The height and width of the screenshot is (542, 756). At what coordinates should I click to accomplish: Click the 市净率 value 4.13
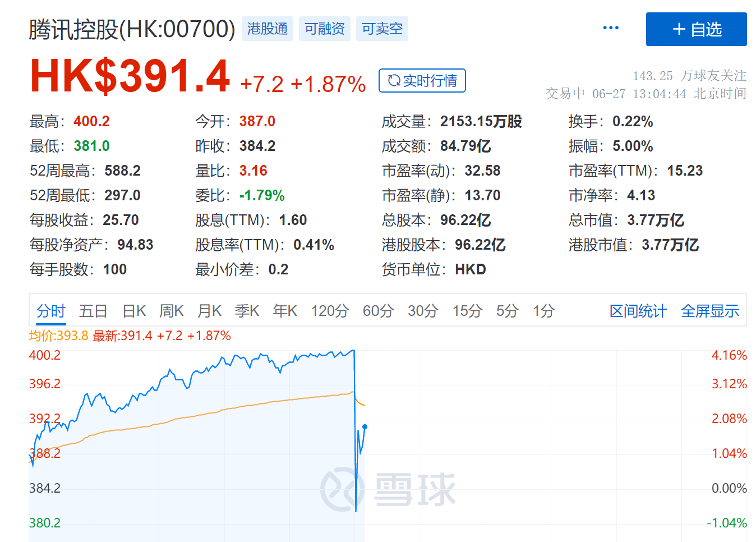641,195
